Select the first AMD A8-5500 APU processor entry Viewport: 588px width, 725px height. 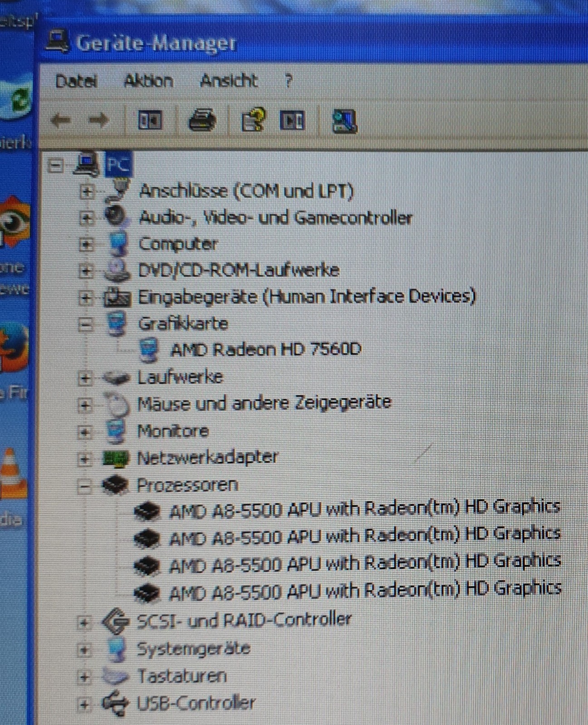coord(365,509)
